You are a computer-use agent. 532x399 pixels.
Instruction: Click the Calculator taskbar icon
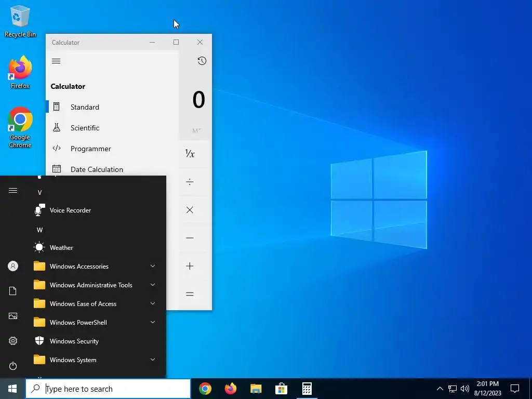point(307,389)
